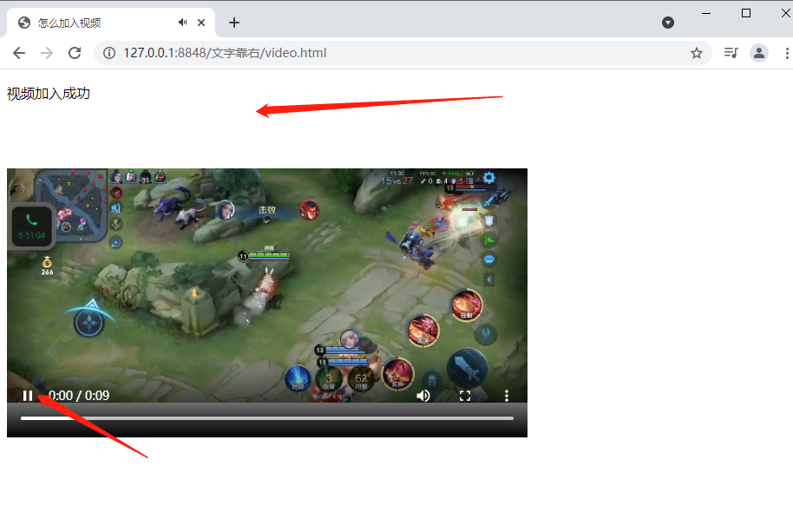Open Chrome's three-dot menu
Viewport: 793px width, 532px height.
(786, 53)
